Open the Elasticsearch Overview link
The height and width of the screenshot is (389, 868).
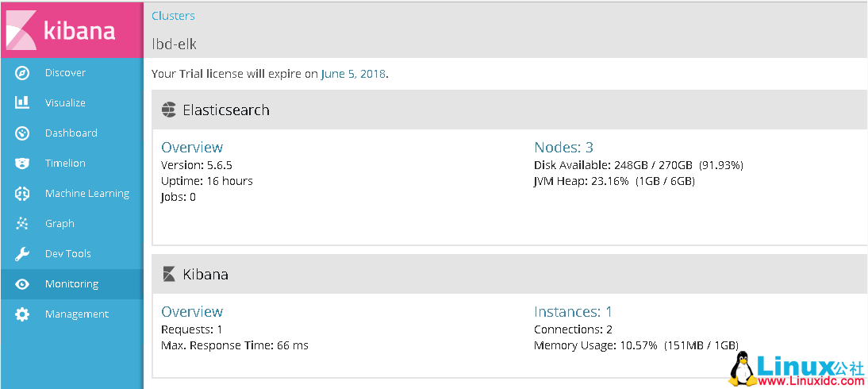coord(192,147)
